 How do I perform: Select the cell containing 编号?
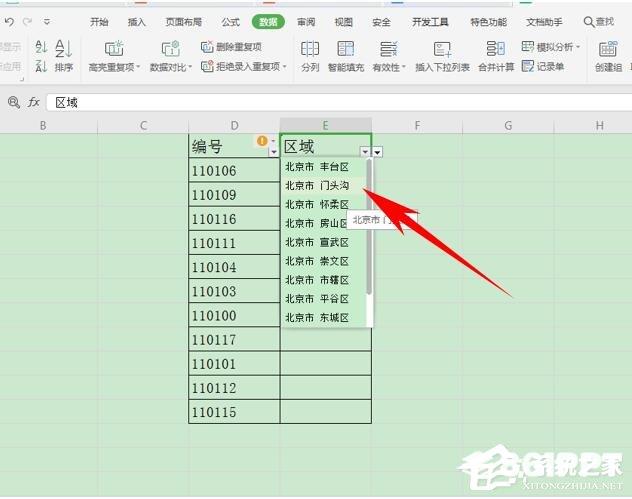(x=234, y=146)
